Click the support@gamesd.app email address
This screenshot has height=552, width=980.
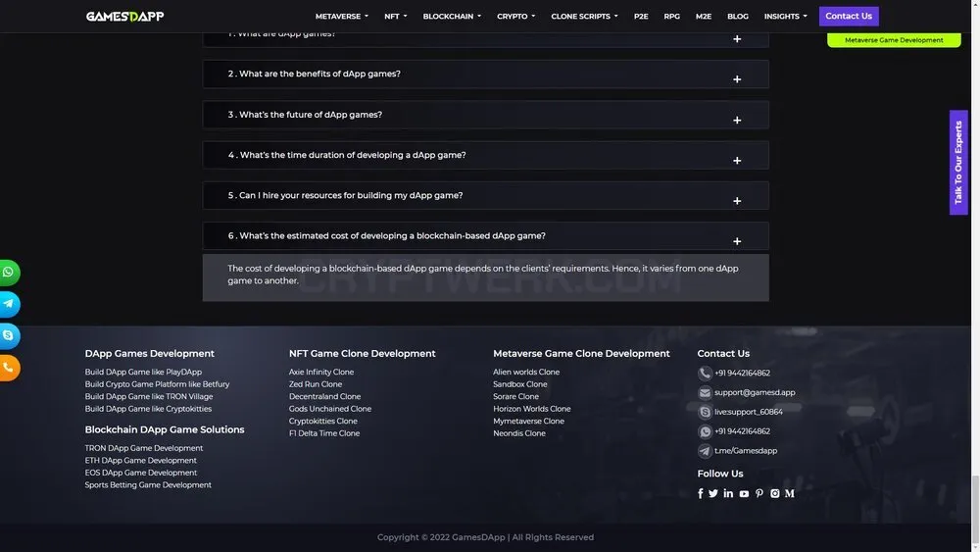point(755,392)
